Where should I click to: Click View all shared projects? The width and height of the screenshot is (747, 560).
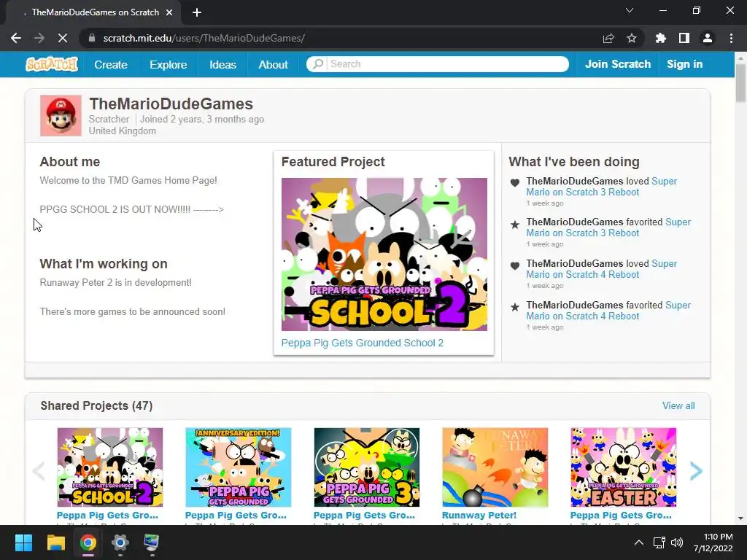point(678,405)
